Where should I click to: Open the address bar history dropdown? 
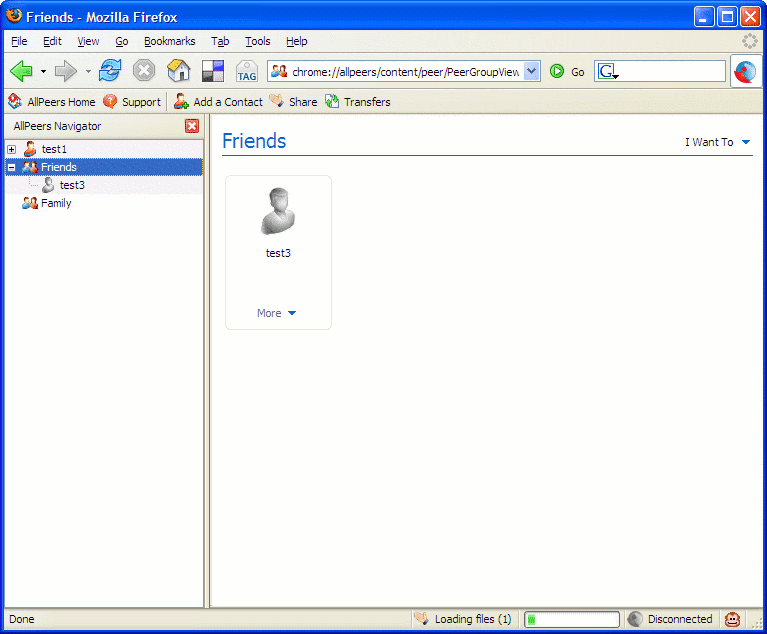[x=531, y=71]
